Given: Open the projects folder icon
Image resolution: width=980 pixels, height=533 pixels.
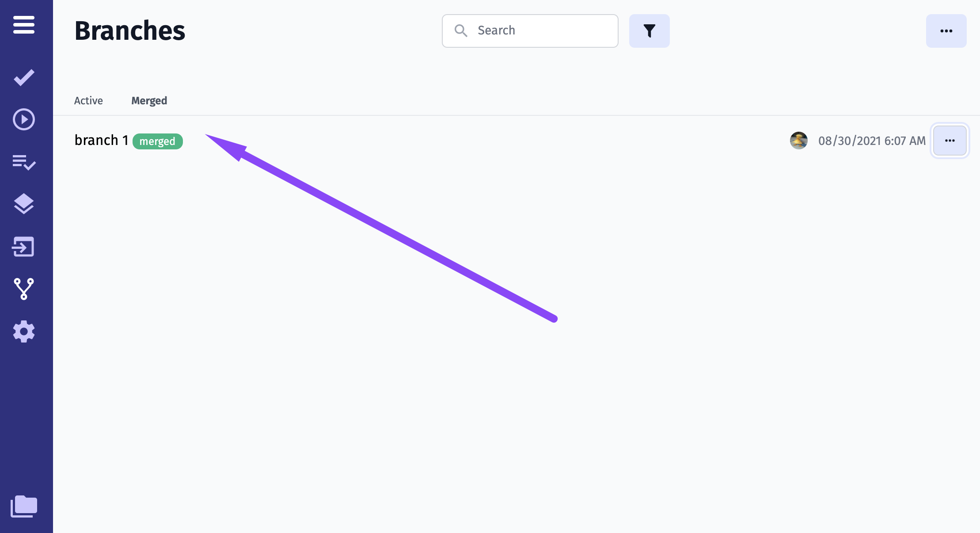Looking at the screenshot, I should tap(24, 506).
